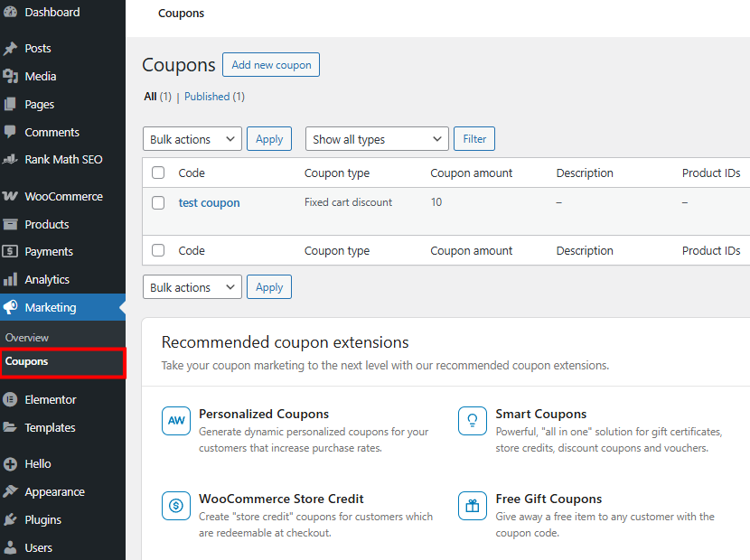750x560 pixels.
Task: Click the WooCommerce Store Credit dollar icon
Action: click(175, 506)
